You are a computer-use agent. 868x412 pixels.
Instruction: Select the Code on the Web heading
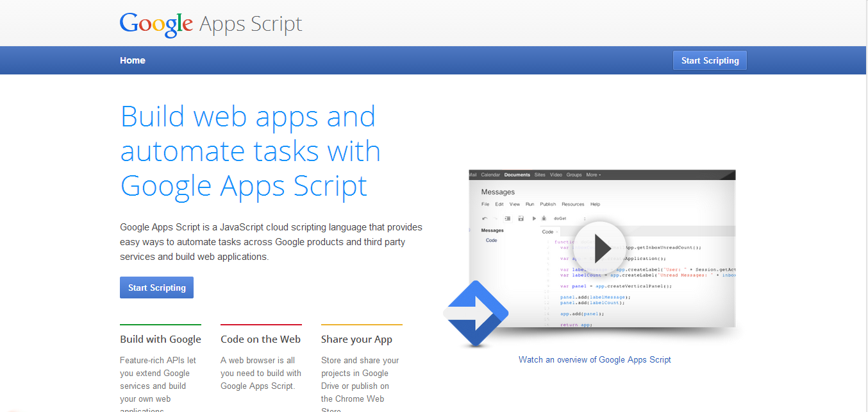click(260, 339)
